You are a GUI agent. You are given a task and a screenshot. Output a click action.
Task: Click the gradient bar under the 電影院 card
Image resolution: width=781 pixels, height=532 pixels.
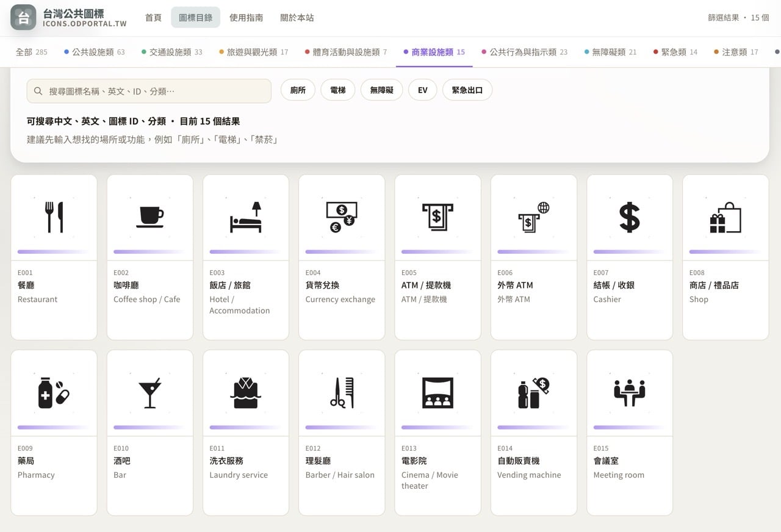(437, 428)
